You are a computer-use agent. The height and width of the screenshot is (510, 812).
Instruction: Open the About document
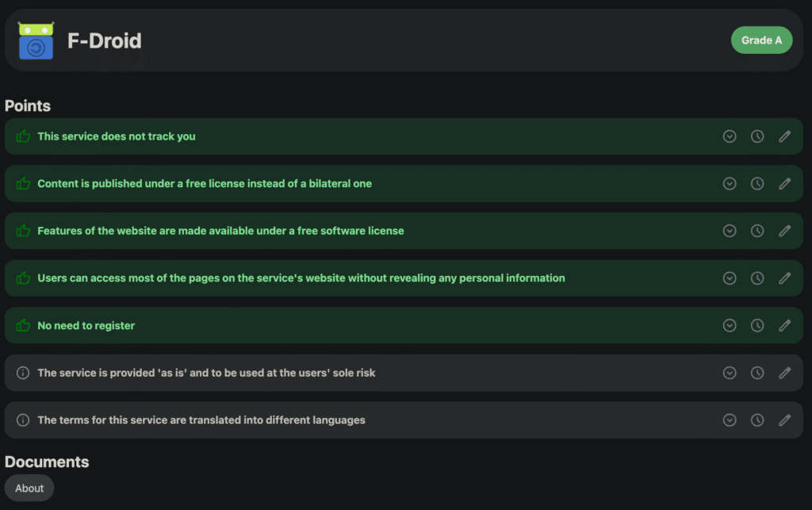pyautogui.click(x=29, y=489)
